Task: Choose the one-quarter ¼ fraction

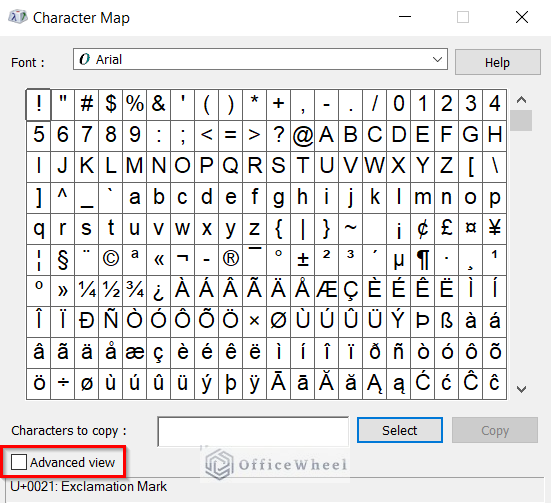Action: (x=87, y=291)
